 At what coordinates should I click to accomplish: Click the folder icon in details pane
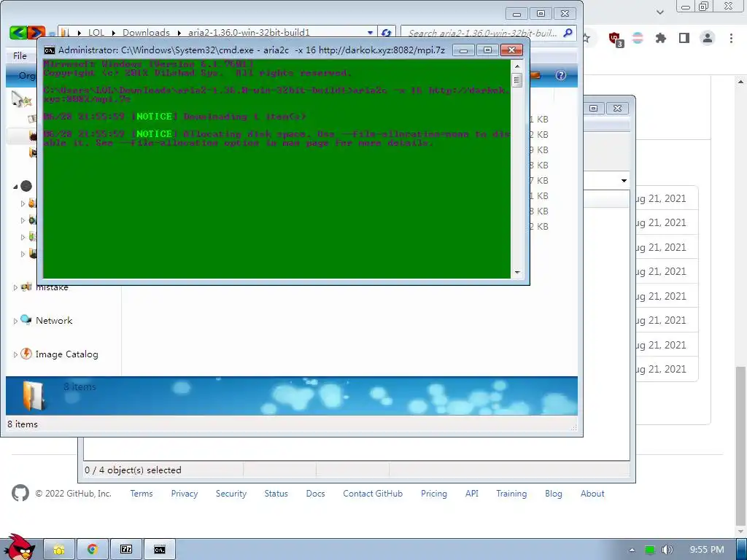(34, 395)
